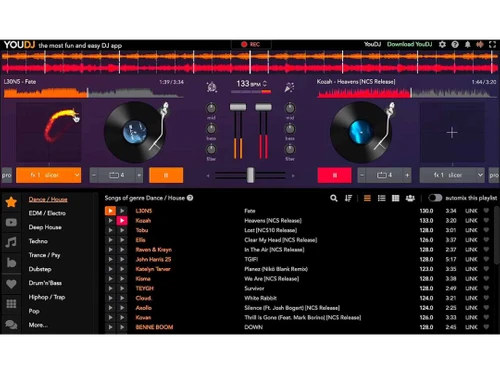Click the left sync metronome icon by BPM
This screenshot has height=375, width=500.
[212, 87]
